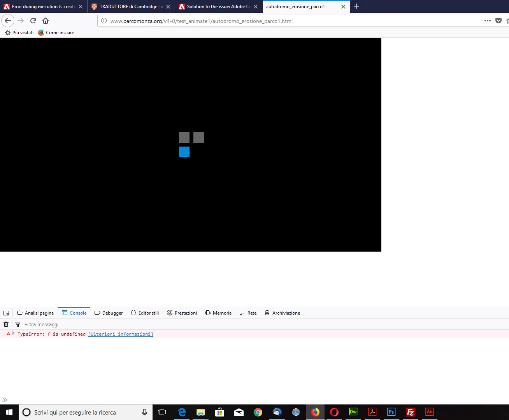Open the Firefox home page

coord(46,21)
